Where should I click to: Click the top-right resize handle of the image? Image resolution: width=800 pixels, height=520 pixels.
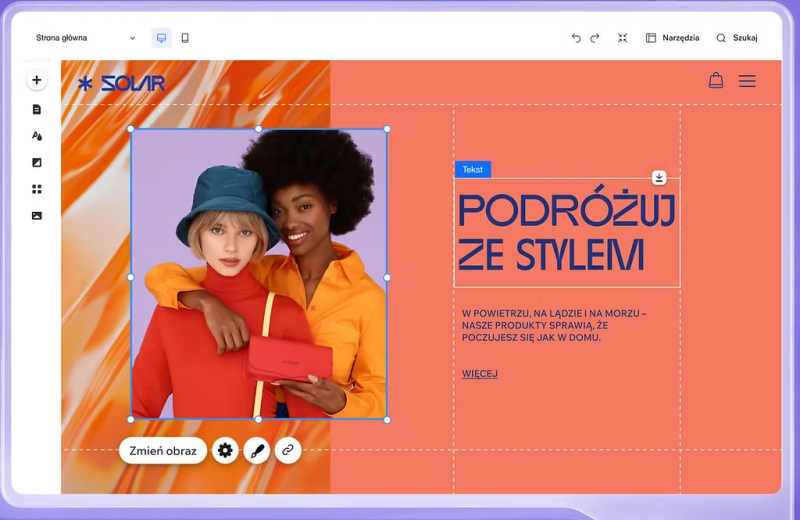pos(387,129)
